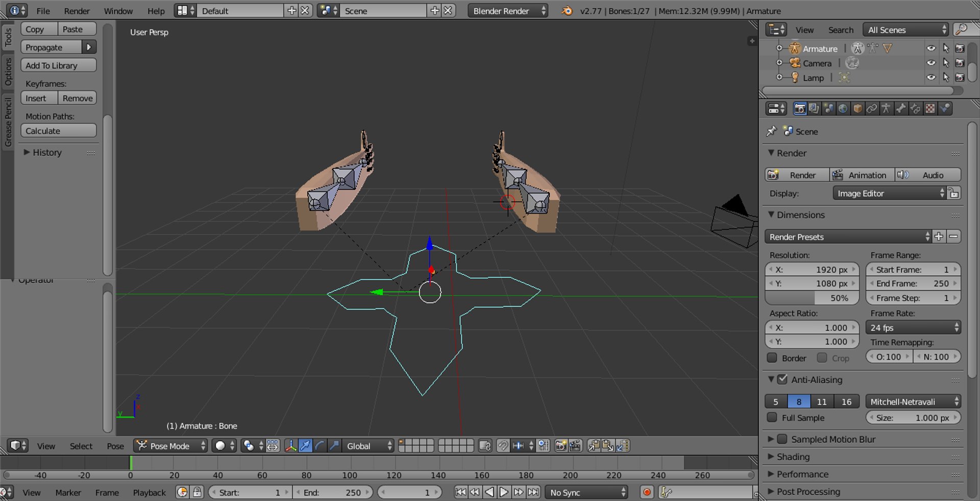Open the World properties tab (globe icon)

(x=843, y=108)
